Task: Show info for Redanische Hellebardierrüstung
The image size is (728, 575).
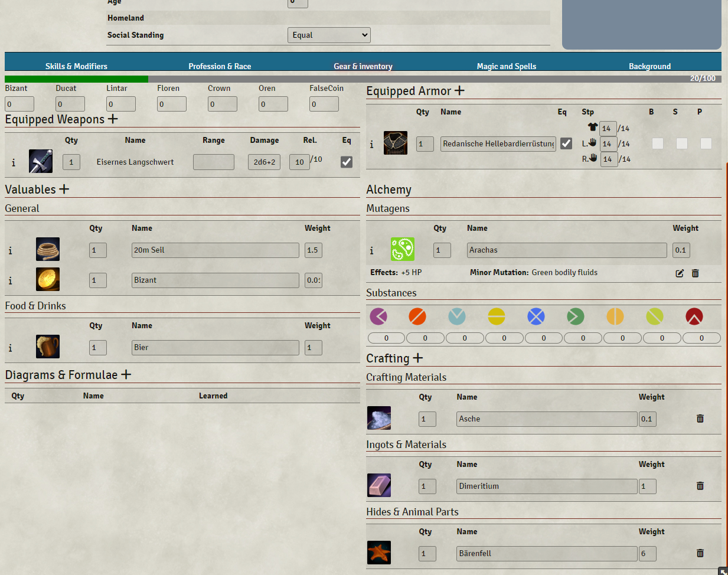Action: 371,144
